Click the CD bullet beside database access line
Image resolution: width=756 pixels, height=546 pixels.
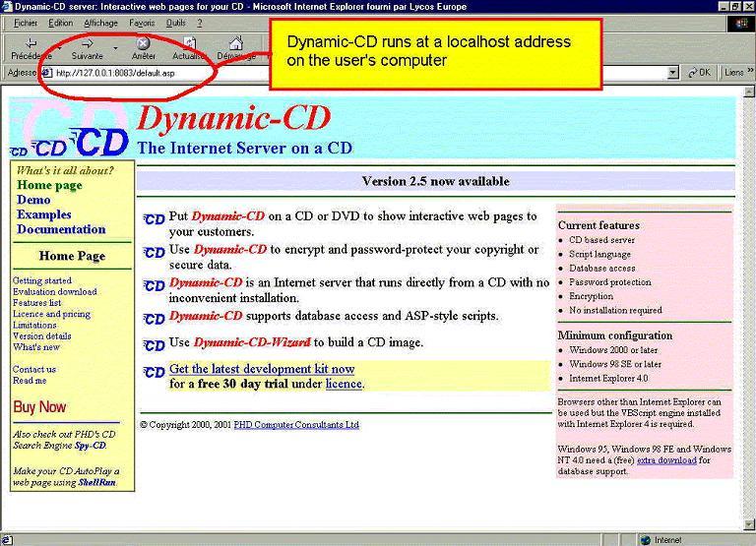[x=155, y=319]
